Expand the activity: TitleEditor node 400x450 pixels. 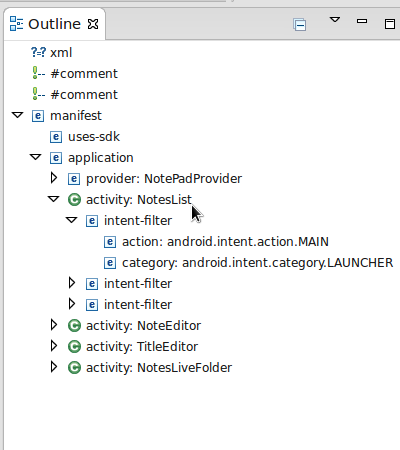(54, 346)
